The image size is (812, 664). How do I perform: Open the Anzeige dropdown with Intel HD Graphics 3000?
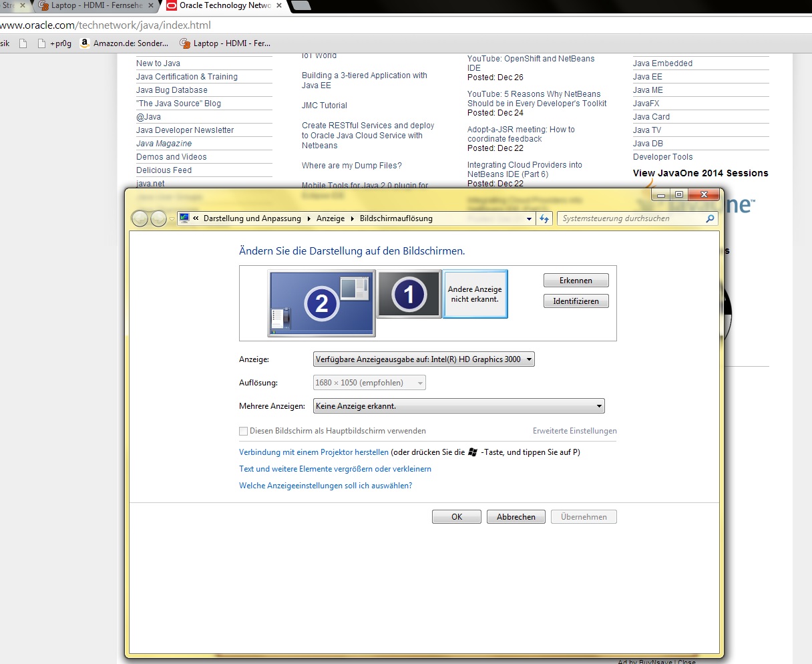[x=424, y=359]
